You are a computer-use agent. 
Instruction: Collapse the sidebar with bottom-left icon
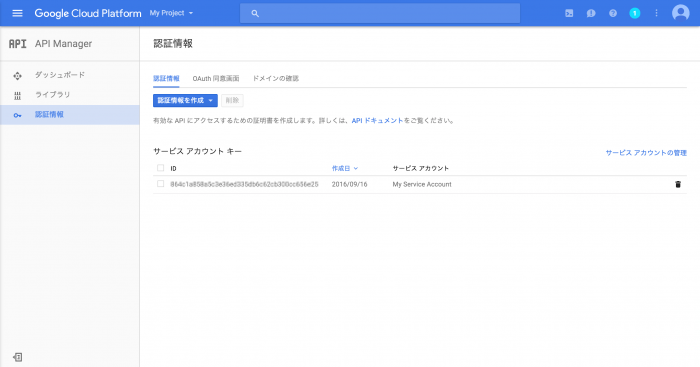[x=17, y=357]
